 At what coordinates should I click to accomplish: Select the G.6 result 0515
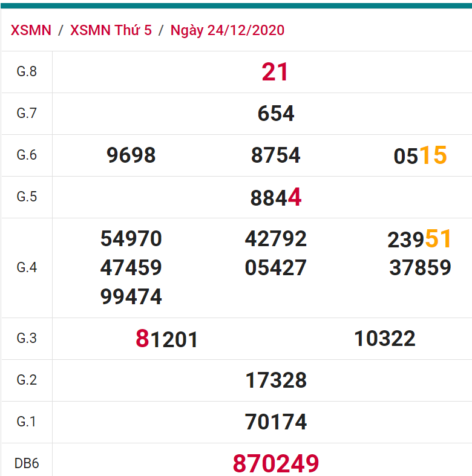click(420, 155)
